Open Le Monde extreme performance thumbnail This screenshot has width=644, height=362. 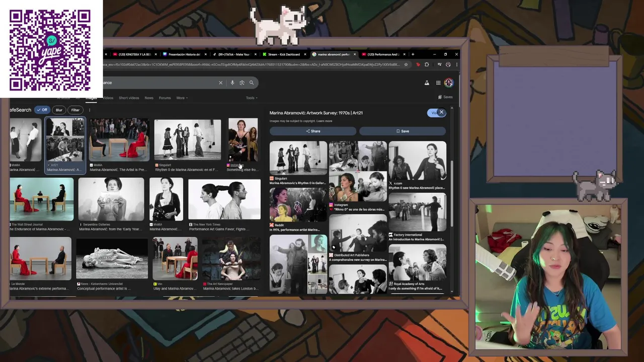tap(41, 258)
